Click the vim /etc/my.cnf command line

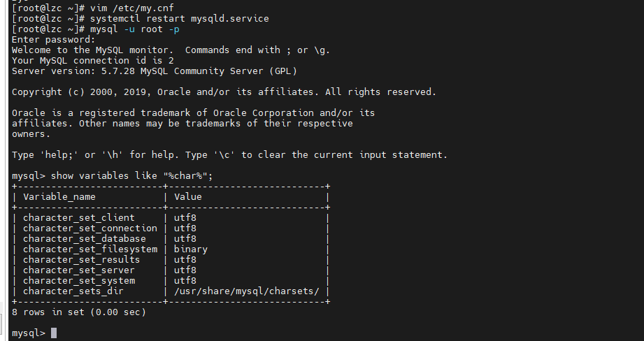[x=132, y=8]
